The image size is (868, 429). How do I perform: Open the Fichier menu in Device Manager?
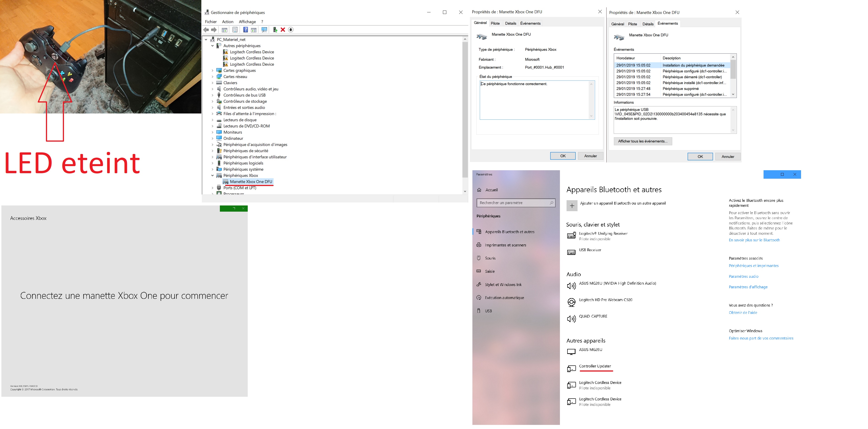(x=210, y=22)
